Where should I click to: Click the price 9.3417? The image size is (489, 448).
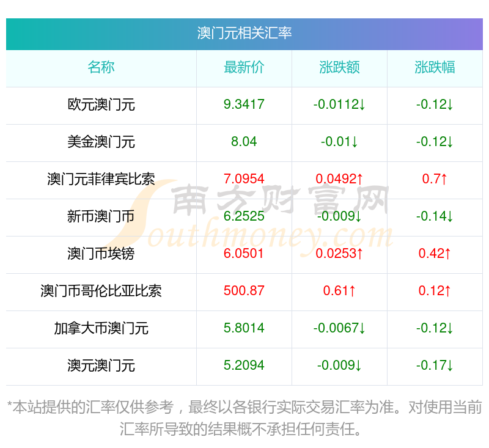click(x=244, y=105)
